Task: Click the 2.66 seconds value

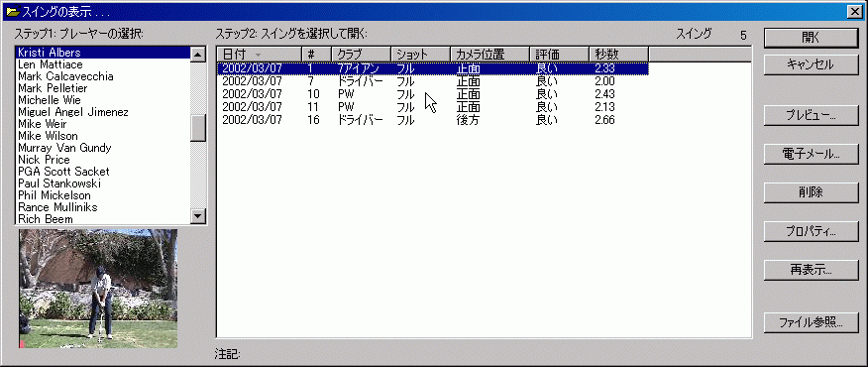Action: click(604, 120)
